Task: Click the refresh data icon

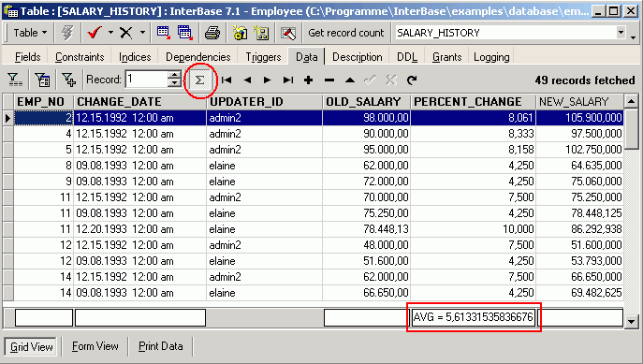Action: click(412, 80)
